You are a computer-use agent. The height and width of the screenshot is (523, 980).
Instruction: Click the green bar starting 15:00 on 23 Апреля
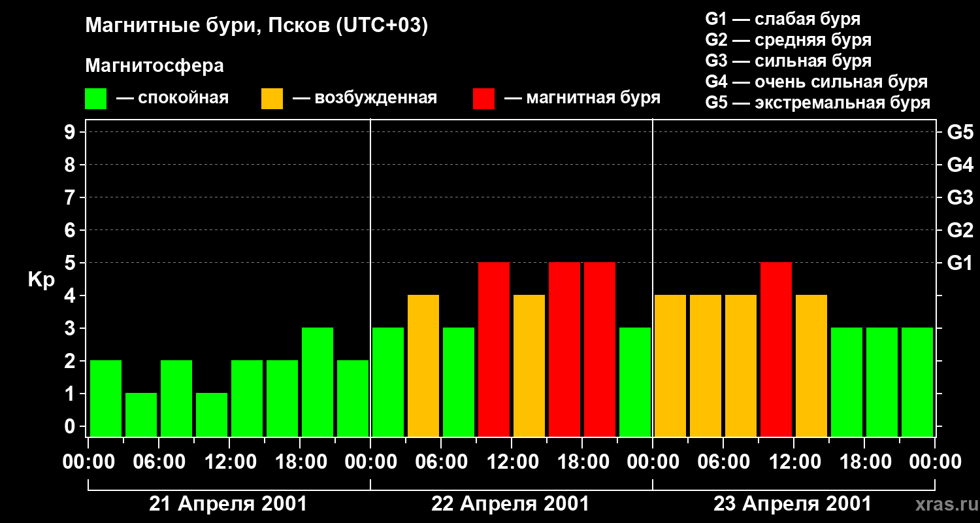tap(847, 382)
